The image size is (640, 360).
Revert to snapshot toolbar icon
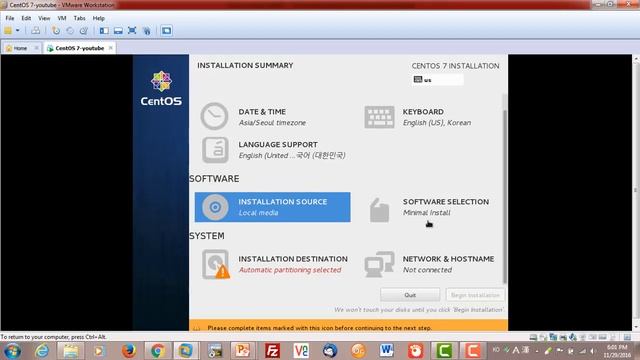click(70, 31)
